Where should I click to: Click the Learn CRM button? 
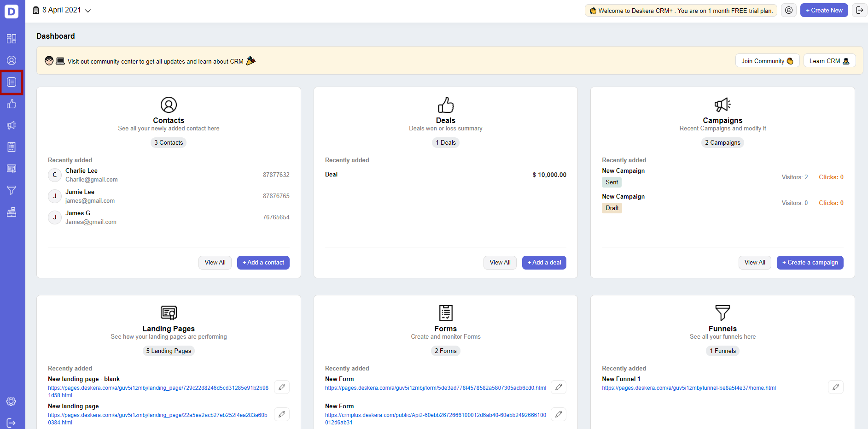tap(829, 61)
